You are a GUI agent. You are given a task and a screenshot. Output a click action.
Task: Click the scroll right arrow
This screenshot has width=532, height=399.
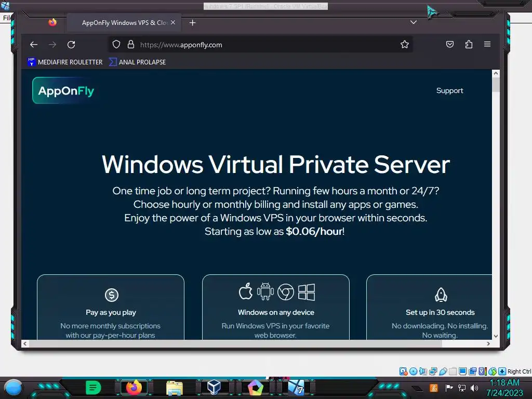point(488,343)
